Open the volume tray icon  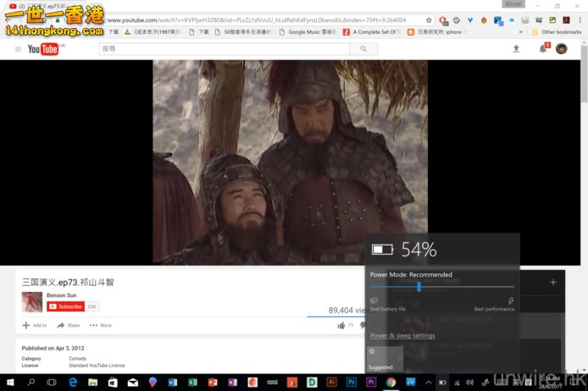[470, 383]
